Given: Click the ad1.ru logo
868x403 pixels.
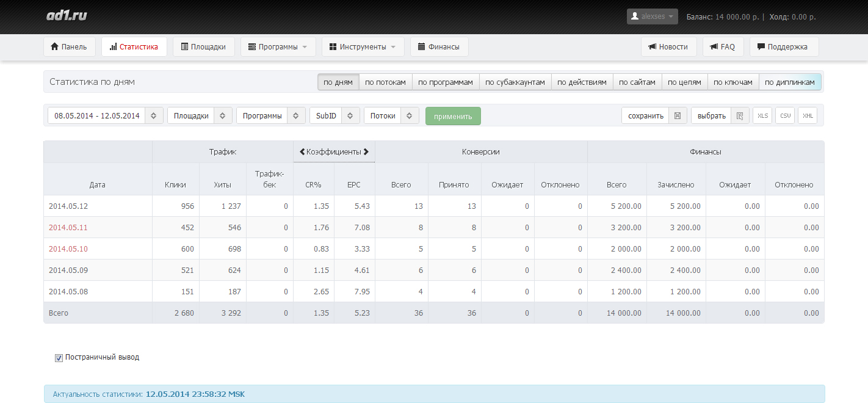Looking at the screenshot, I should point(67,16).
